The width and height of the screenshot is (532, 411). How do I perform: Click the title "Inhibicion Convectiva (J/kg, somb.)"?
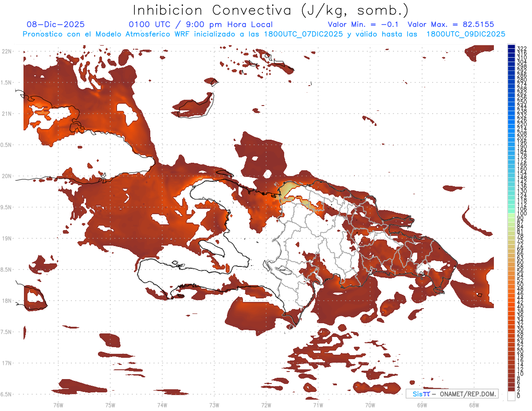[x=271, y=10]
